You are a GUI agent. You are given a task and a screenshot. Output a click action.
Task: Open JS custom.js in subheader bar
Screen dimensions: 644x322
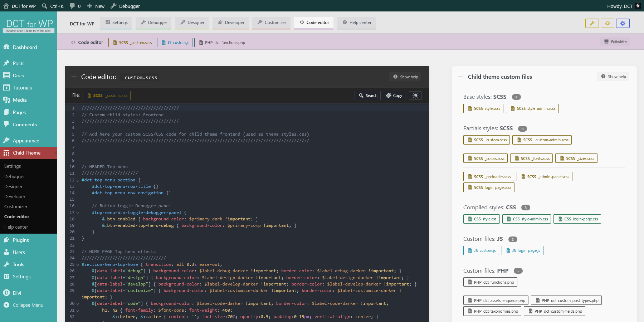175,43
